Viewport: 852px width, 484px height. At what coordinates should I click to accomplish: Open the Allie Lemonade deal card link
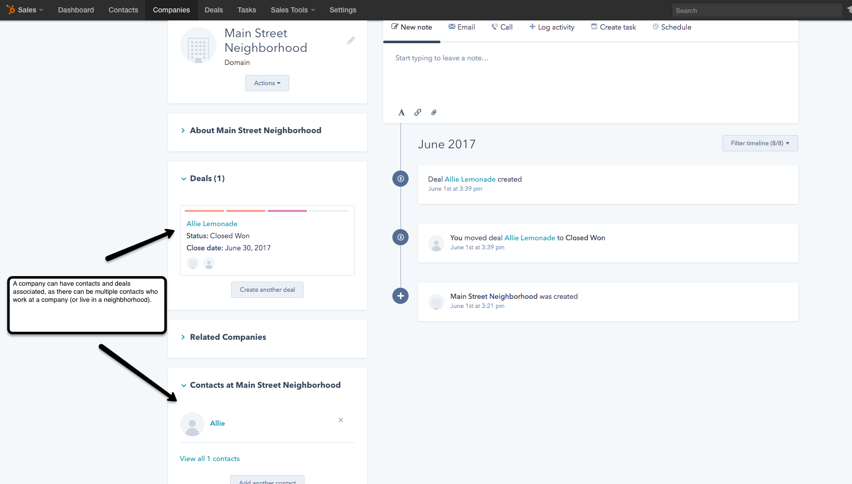[212, 223]
